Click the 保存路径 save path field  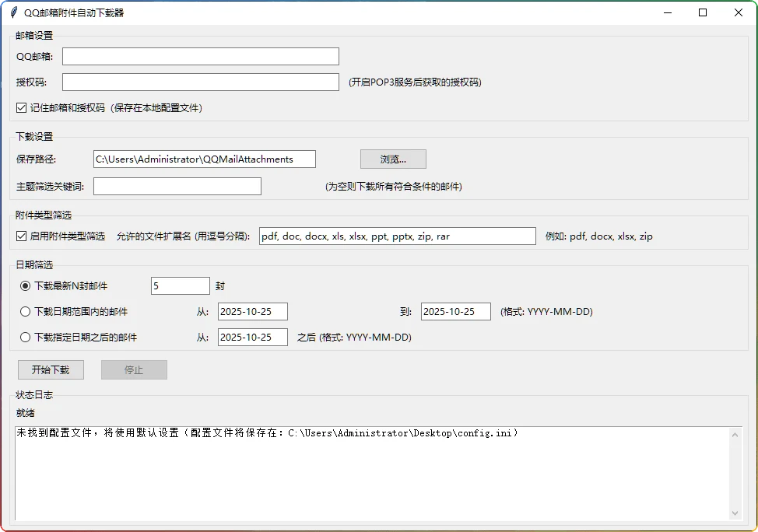[x=205, y=159]
